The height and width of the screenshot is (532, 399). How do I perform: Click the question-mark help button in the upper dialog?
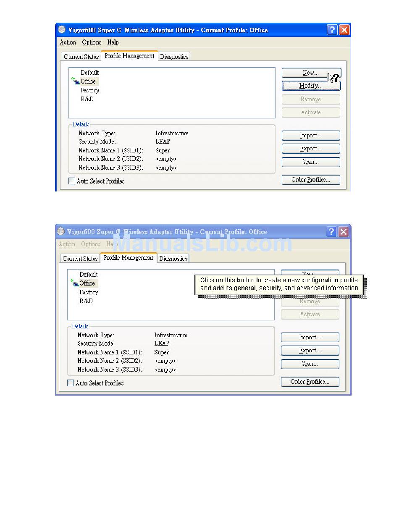[x=332, y=30]
